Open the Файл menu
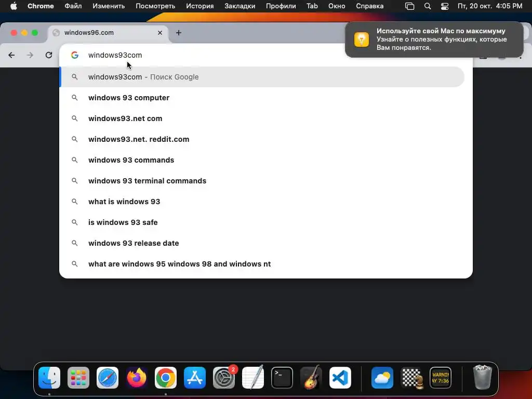 73,6
